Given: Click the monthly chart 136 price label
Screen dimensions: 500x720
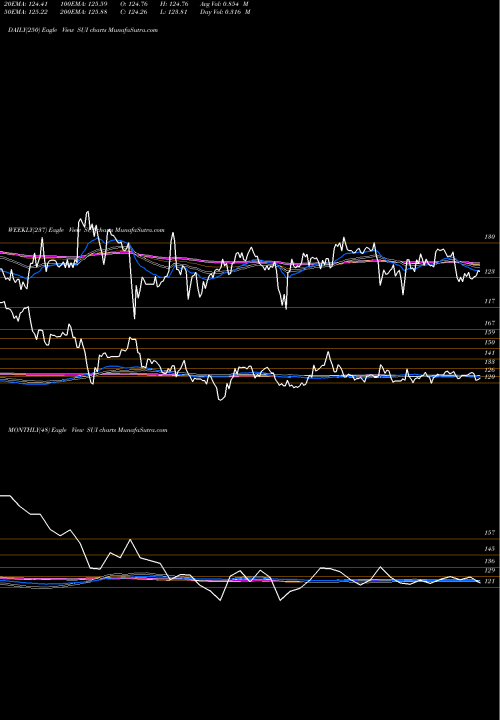Looking at the screenshot, I should coord(490,561).
